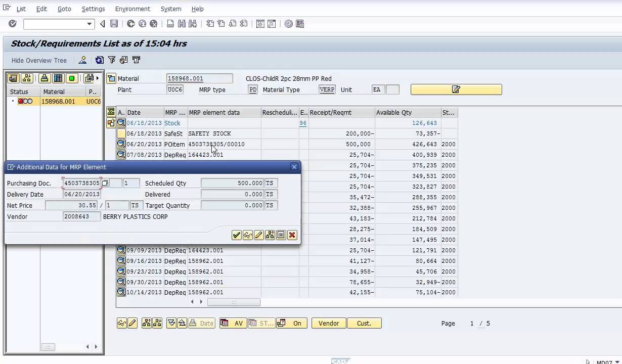
Task: Click the Print icon in standard toolbar
Action: (170, 24)
